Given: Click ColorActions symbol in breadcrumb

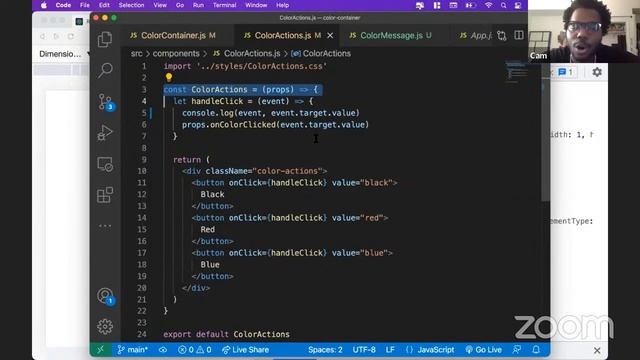Looking at the screenshot, I should pyautogui.click(x=321, y=53).
